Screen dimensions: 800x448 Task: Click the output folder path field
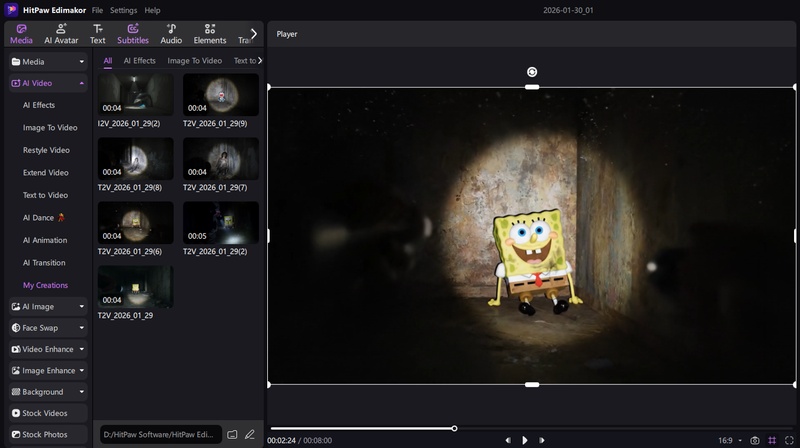click(x=161, y=435)
